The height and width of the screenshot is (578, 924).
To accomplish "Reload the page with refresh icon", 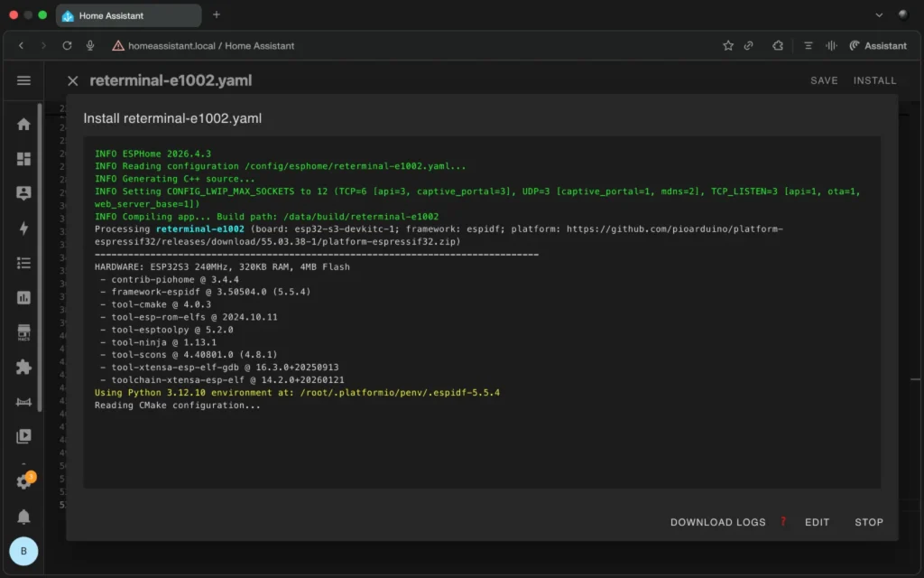I will pos(67,45).
